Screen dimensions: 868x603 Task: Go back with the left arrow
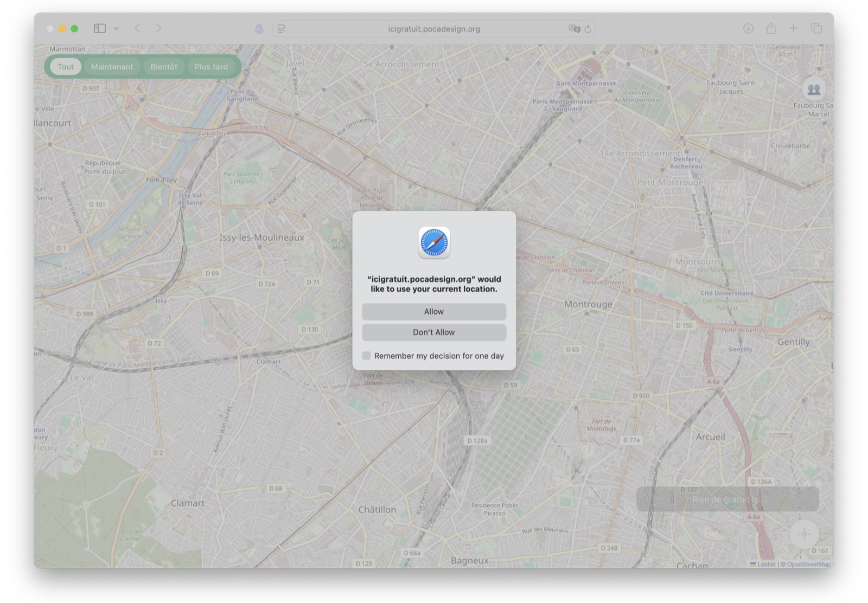click(x=137, y=28)
